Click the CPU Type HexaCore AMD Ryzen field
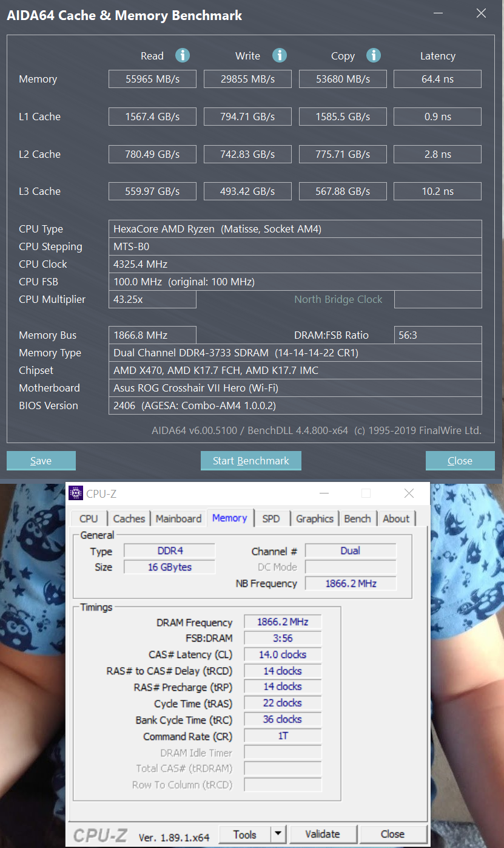Screen dimensions: 504x848 pyautogui.click(x=295, y=229)
